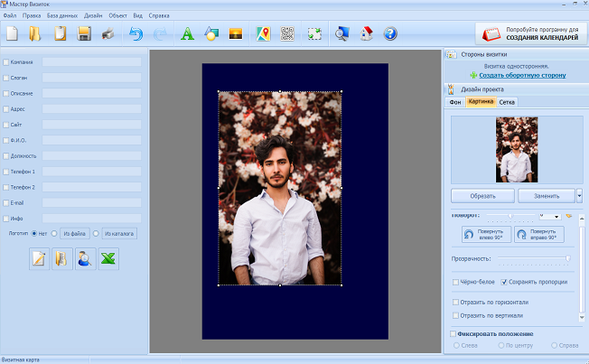Click the clipboard templates icon
Image resolution: width=589 pixels, height=364 pixels.
click(x=61, y=33)
